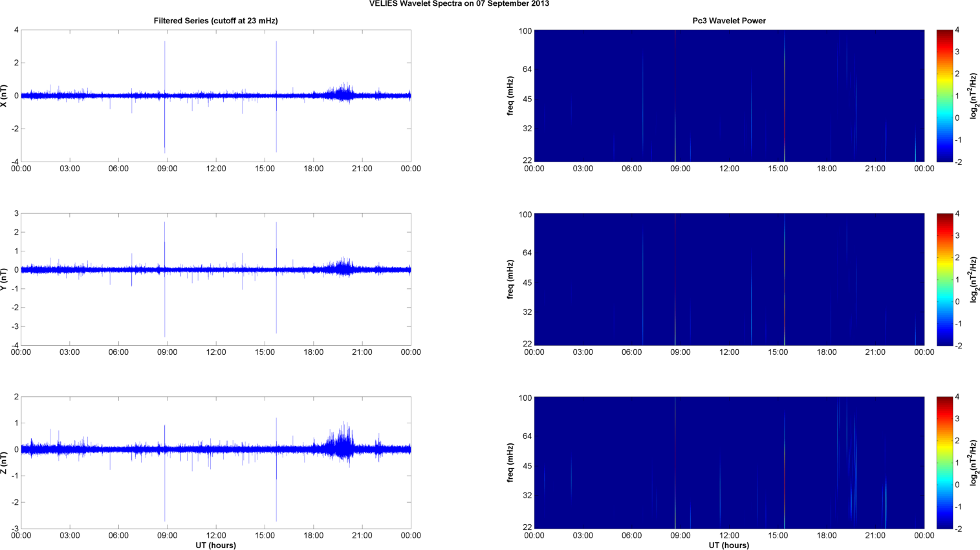
Task: Click the 'VELIES Wavelet Spectra on 07 September 2013' title
Action: (459, 4)
